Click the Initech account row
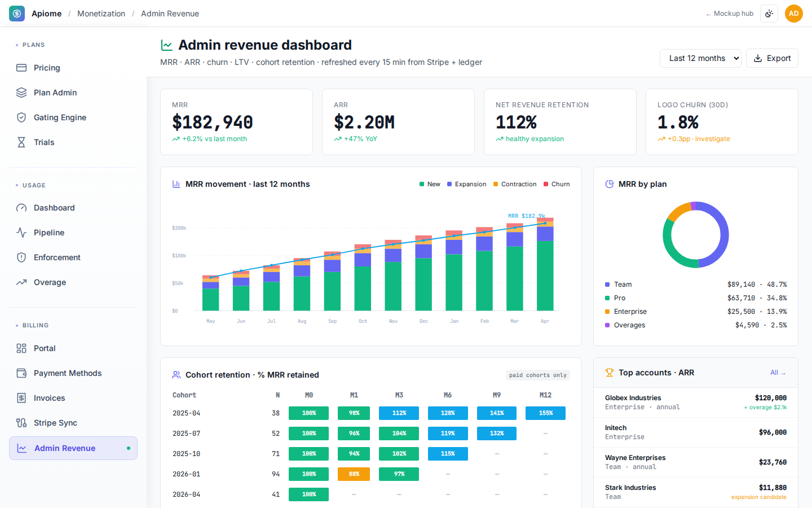Viewport: 812px width, 508px height. click(696, 432)
